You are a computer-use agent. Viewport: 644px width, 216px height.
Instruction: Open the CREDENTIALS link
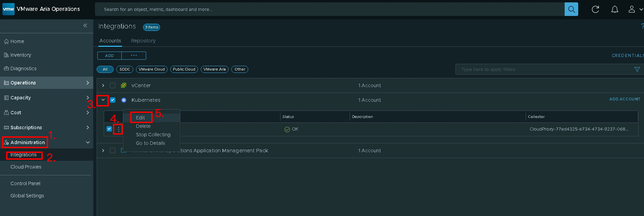[x=627, y=56]
